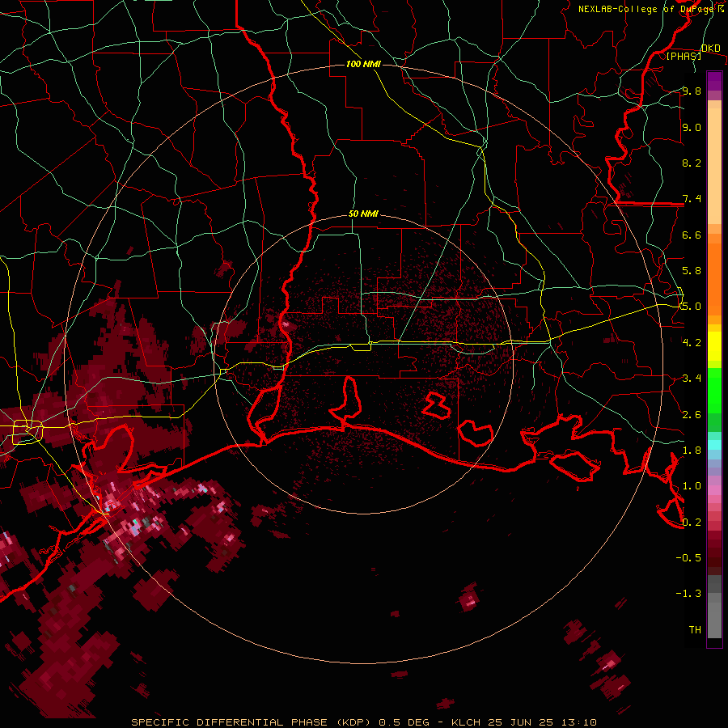Image resolution: width=728 pixels, height=728 pixels.
Task: Click the 4.2 value on the color scale
Action: pos(692,343)
